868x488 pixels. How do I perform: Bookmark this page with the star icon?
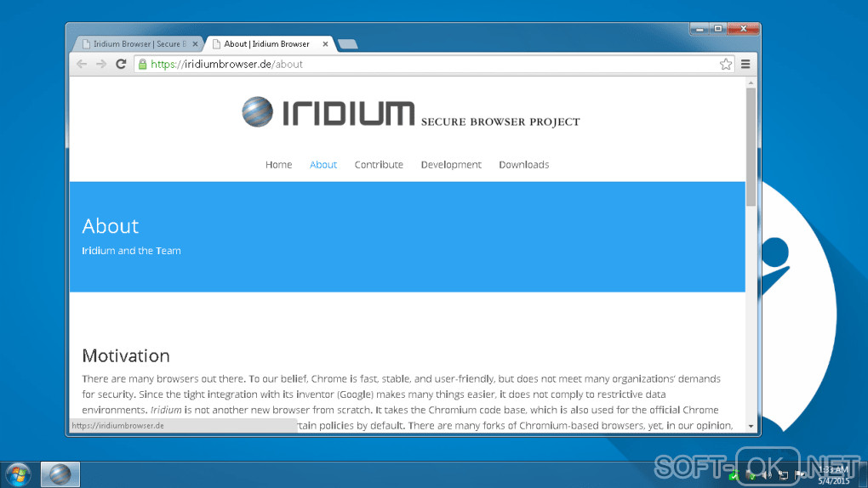[726, 64]
